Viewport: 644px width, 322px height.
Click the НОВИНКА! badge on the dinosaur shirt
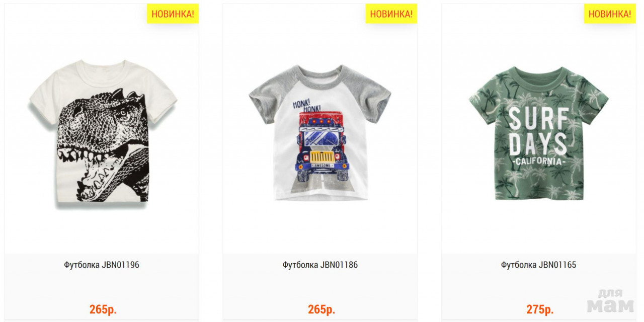click(x=173, y=14)
